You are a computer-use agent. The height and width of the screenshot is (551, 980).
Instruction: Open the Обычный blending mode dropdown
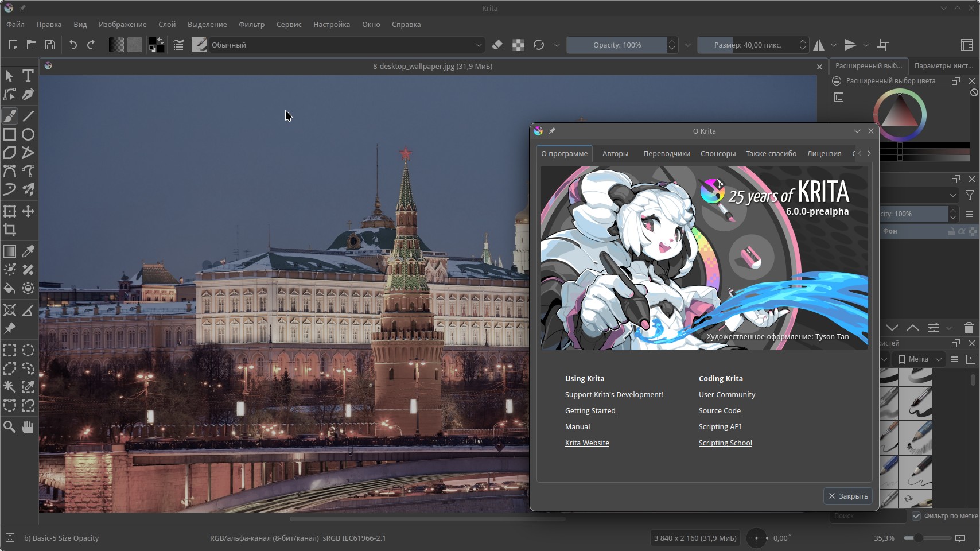347,45
